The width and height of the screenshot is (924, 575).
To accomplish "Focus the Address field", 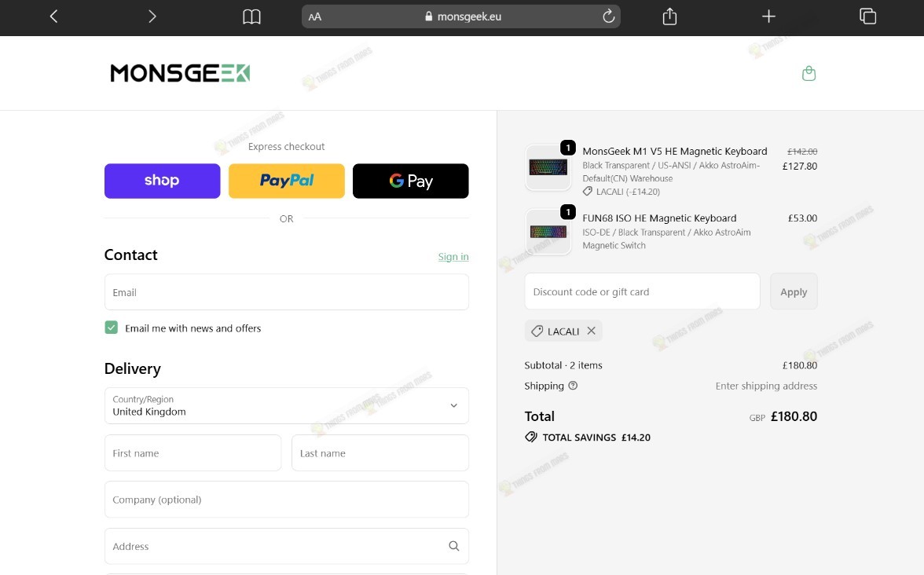I will coord(286,546).
